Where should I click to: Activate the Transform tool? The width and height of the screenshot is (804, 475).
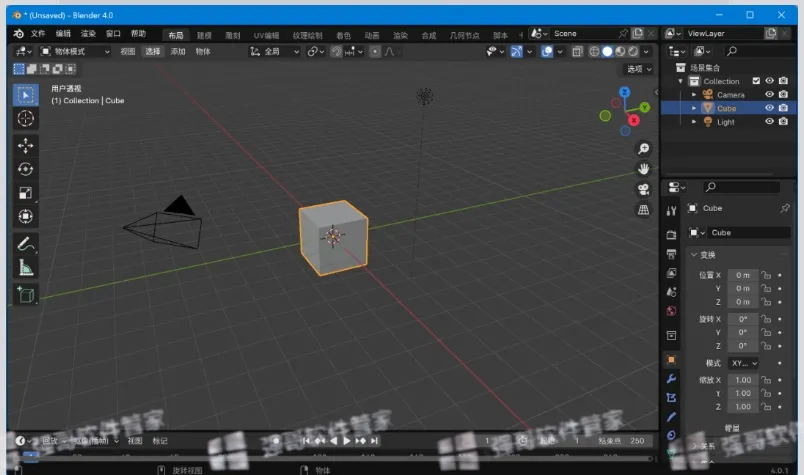coord(25,216)
